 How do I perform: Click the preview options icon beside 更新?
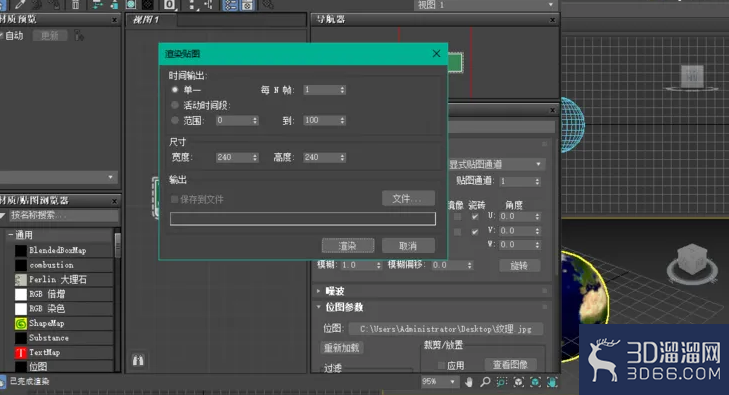pos(79,35)
